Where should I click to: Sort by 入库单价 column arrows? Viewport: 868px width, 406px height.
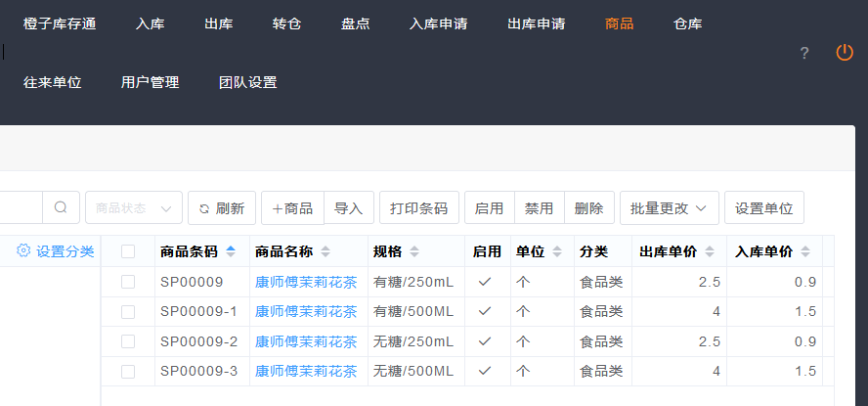805,251
